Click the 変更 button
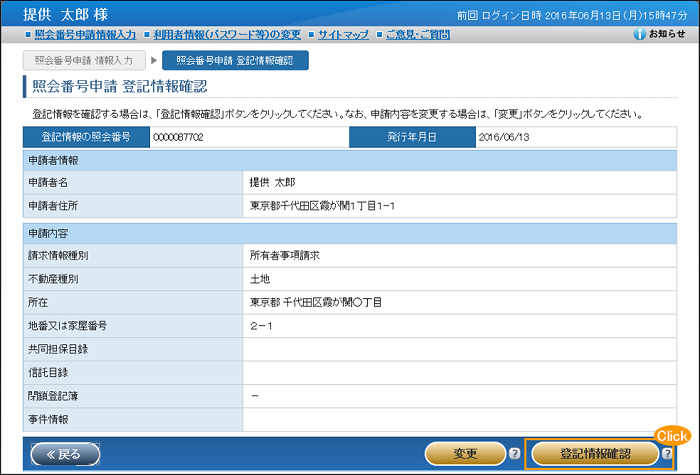 click(x=465, y=454)
